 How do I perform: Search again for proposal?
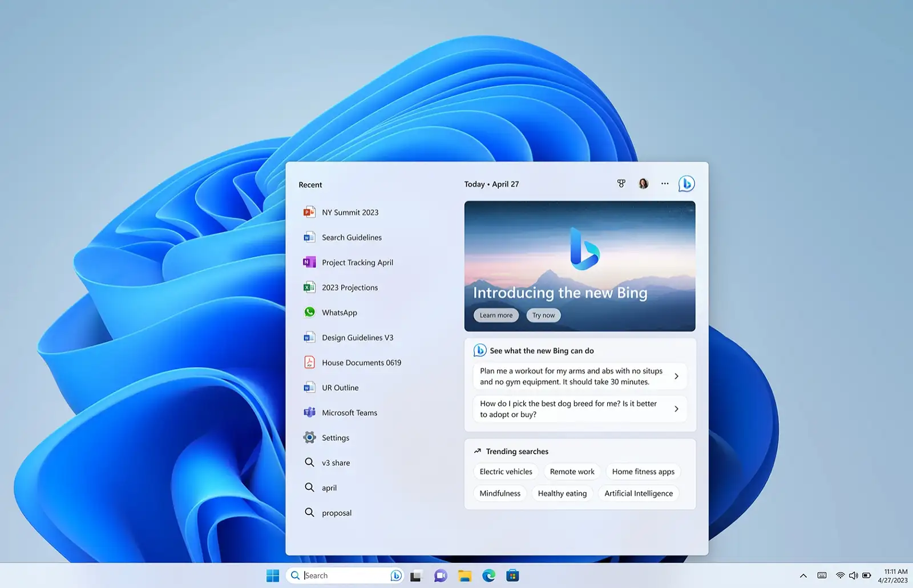(x=328, y=513)
